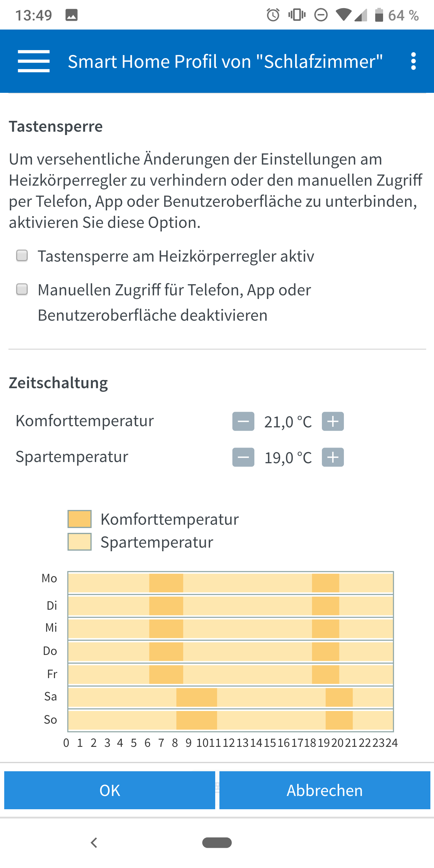Tap the Abbrechen button
The width and height of the screenshot is (434, 868).
(x=325, y=790)
